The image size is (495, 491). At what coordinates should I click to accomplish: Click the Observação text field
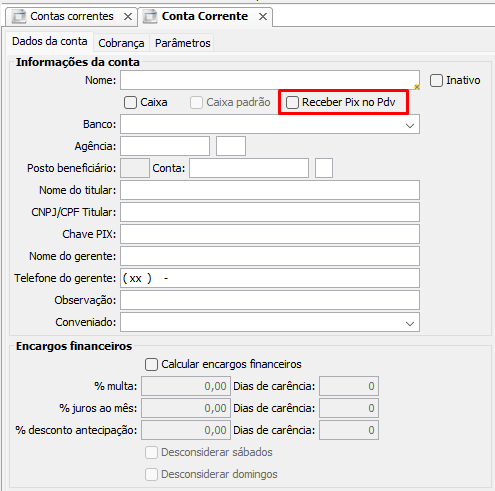270,300
